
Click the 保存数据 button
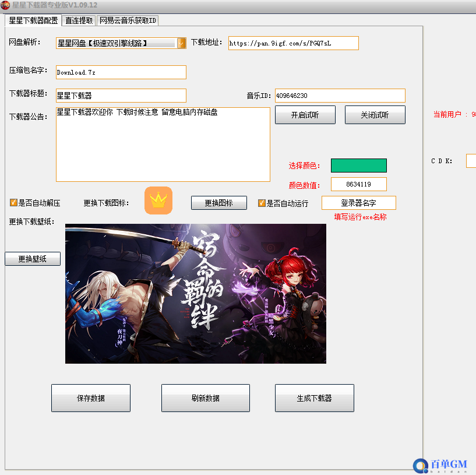(x=91, y=398)
